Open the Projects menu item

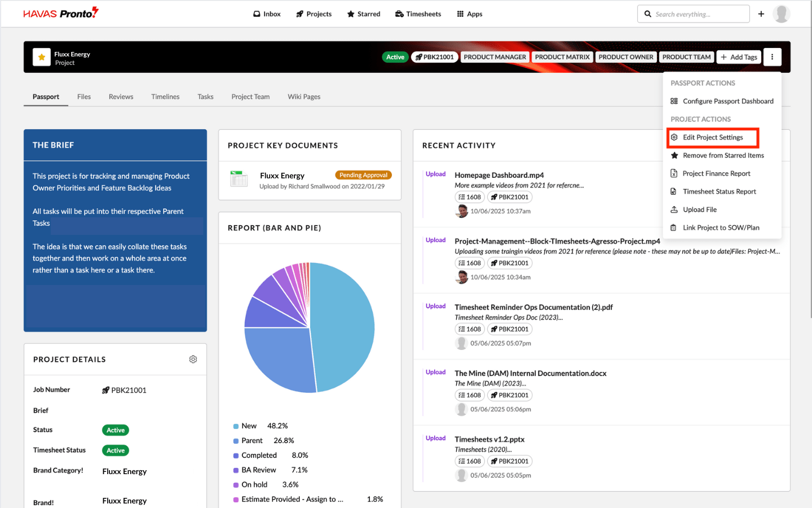click(314, 14)
